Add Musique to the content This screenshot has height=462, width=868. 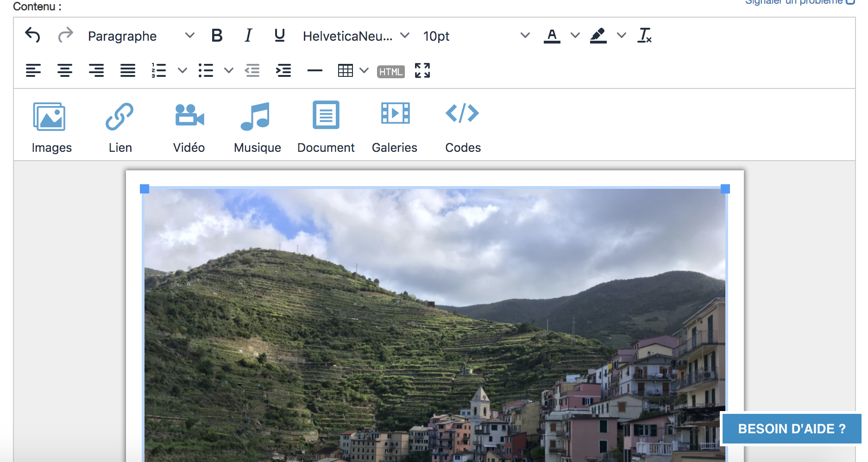(x=257, y=127)
